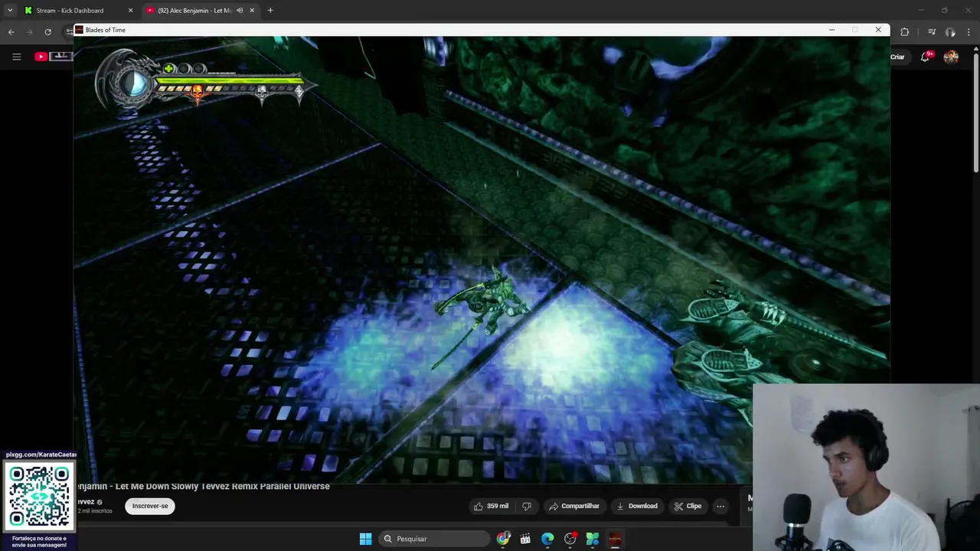
Task: Dislike the video
Action: coord(526,506)
